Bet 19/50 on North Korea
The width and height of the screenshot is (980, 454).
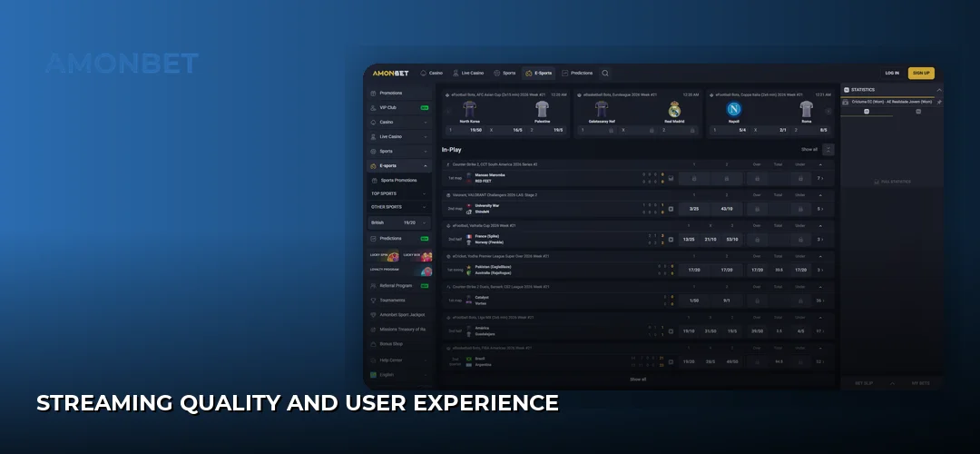point(465,130)
